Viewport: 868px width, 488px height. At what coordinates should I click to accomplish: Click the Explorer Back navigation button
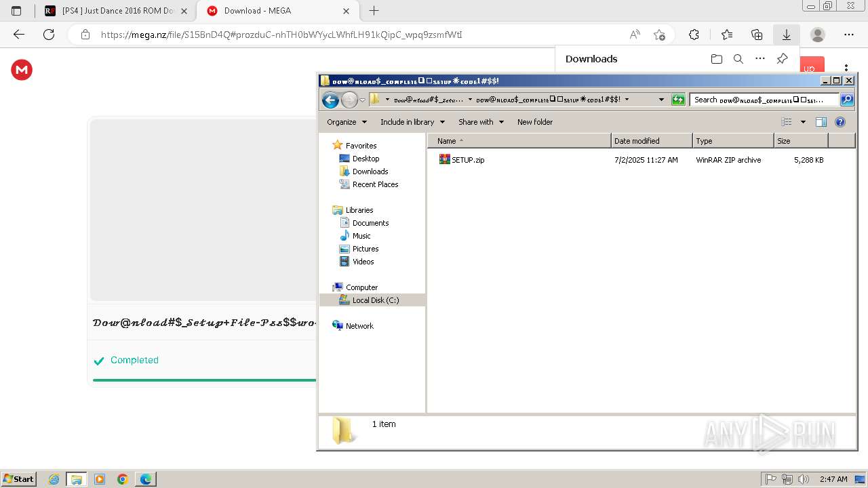330,100
